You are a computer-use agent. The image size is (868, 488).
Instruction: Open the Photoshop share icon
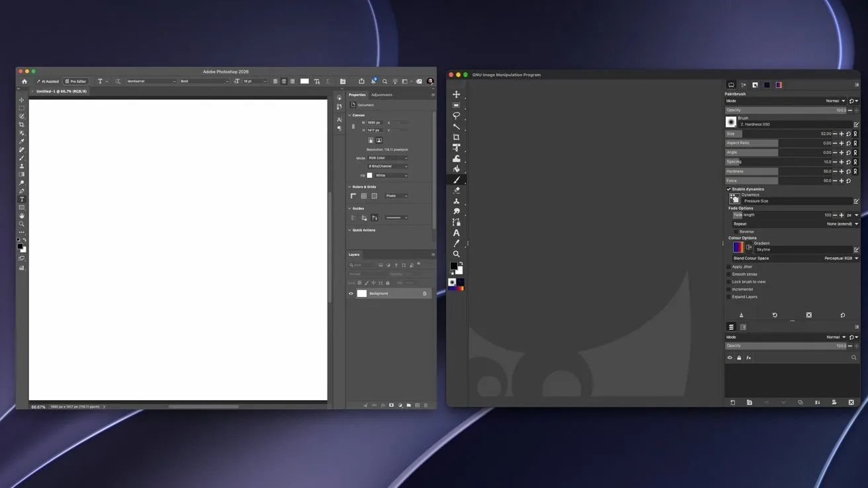click(361, 81)
